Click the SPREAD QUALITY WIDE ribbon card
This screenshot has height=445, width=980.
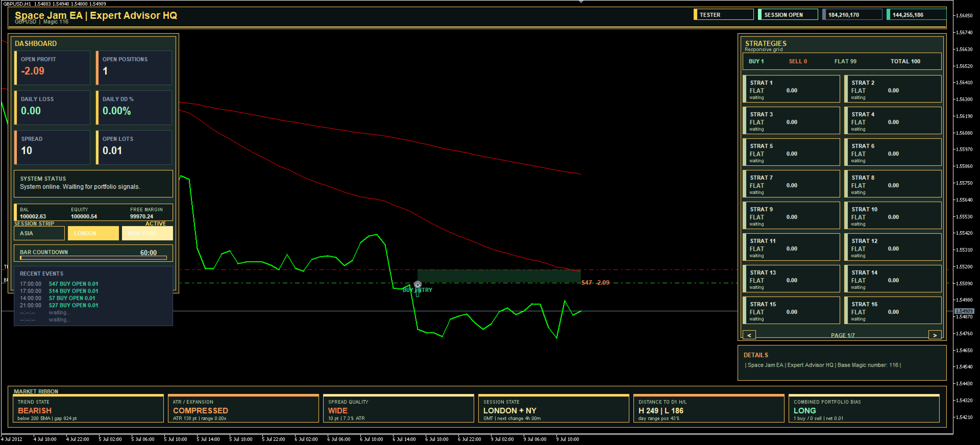(399, 408)
